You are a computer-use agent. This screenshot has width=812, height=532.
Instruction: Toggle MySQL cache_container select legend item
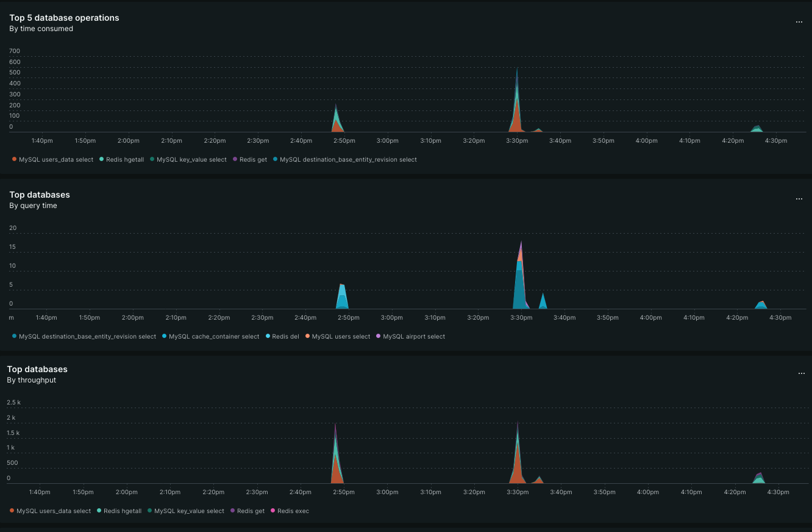click(x=210, y=336)
